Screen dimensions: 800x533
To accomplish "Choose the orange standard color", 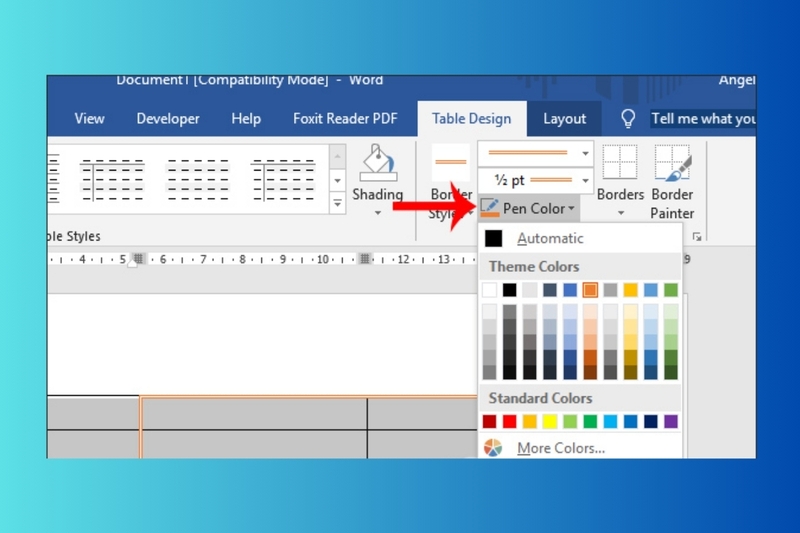I will (530, 421).
